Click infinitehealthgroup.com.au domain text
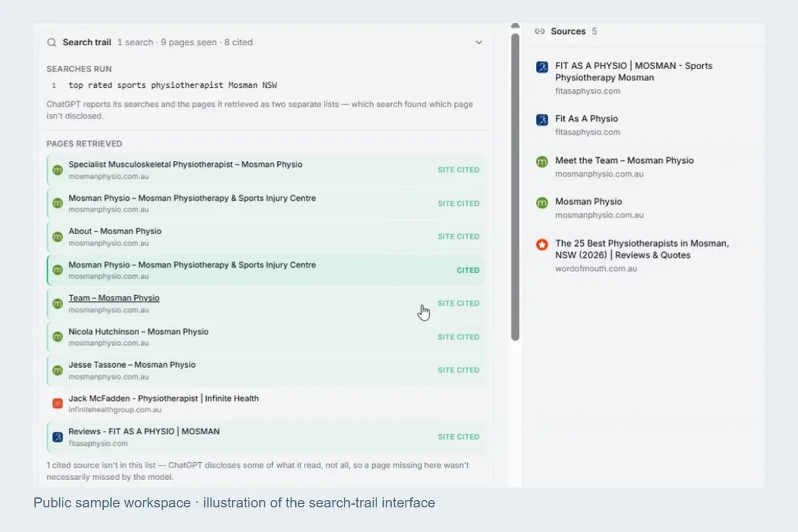The image size is (798, 532). (x=115, y=410)
